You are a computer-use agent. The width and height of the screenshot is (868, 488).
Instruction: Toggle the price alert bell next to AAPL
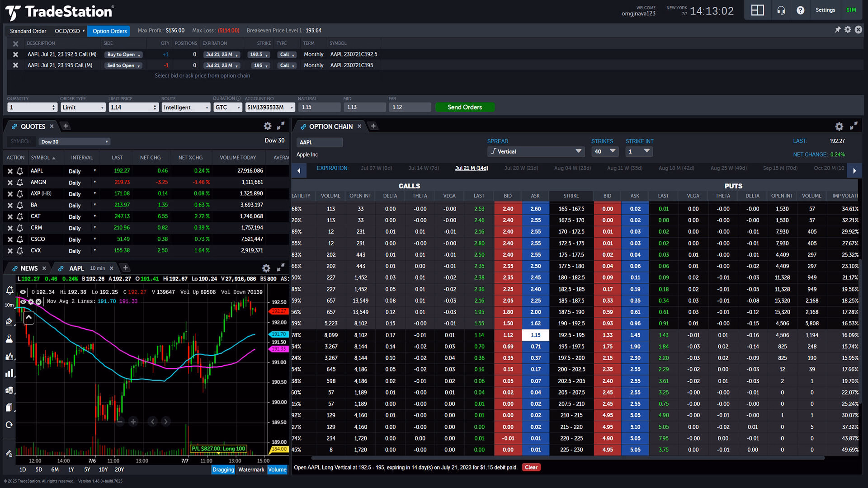point(19,171)
